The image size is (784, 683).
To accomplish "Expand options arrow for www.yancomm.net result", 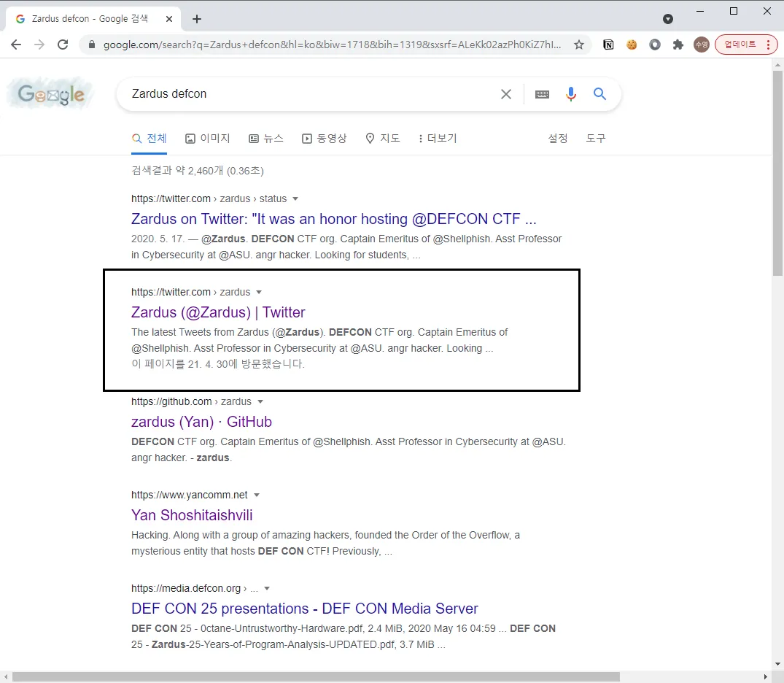I will point(257,495).
